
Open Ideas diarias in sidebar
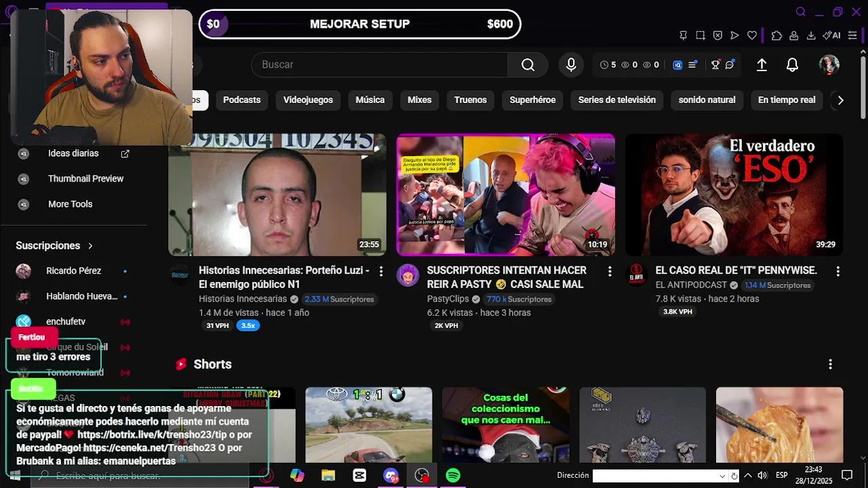pyautogui.click(x=73, y=153)
